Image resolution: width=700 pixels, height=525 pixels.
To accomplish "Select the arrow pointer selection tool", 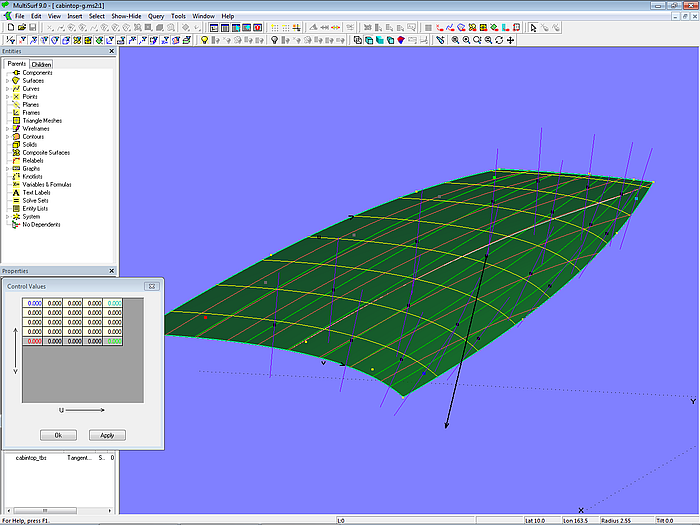I will coord(531,28).
